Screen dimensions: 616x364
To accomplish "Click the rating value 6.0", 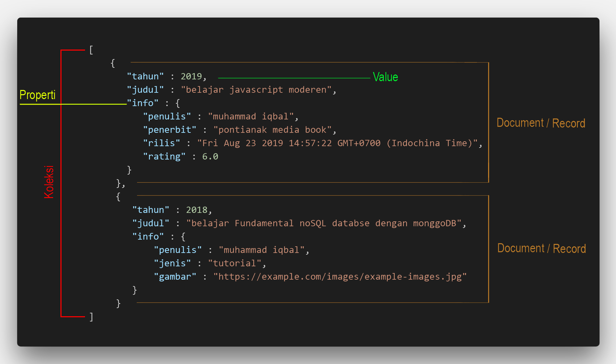I will tap(210, 157).
